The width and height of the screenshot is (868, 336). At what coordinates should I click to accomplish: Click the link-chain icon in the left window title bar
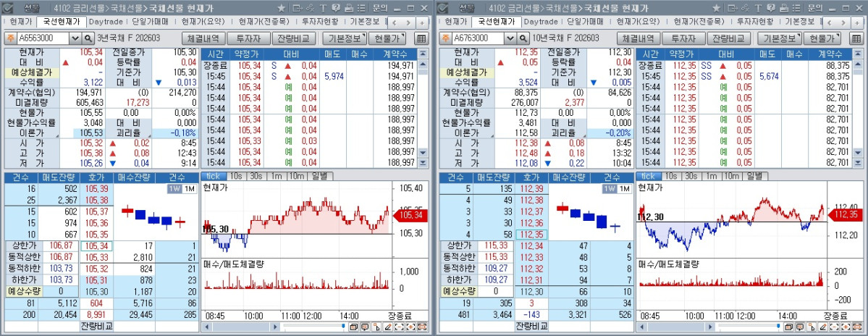click(310, 8)
